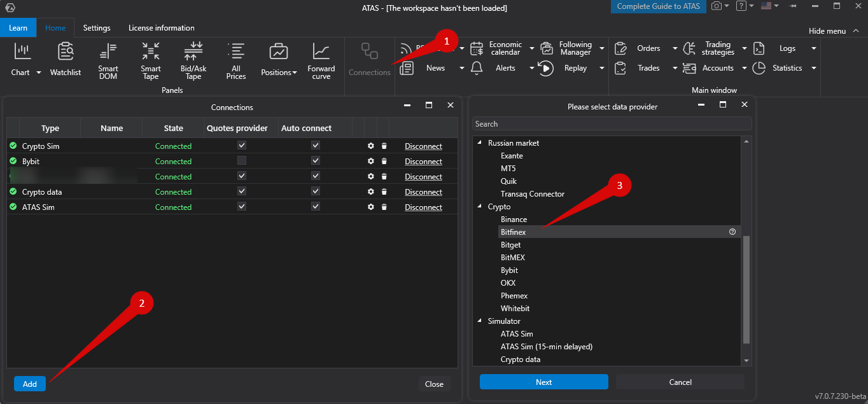The image size is (868, 404).
Task: Open the Trades window icon
Action: tap(620, 68)
